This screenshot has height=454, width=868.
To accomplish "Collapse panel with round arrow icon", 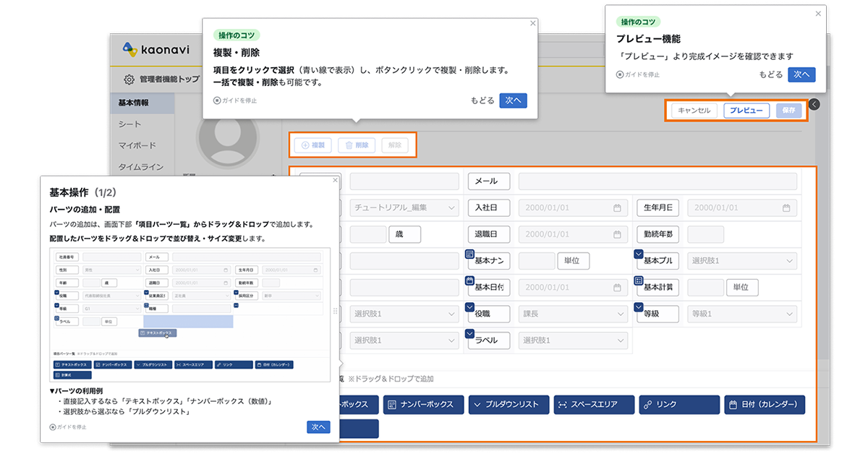I will (814, 105).
